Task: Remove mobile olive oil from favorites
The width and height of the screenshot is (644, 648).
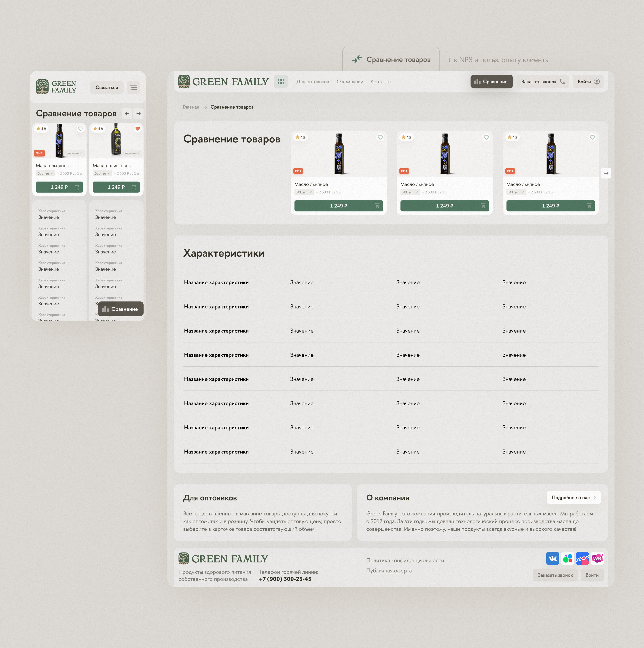Action: pos(138,129)
